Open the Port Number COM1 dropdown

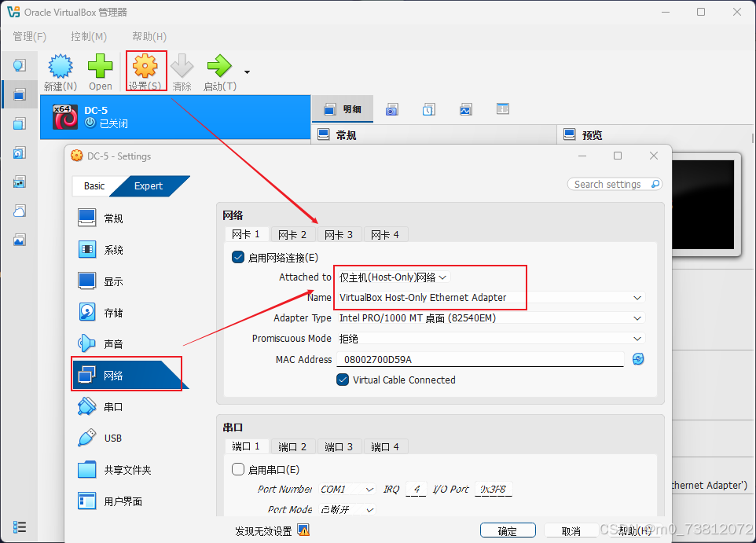click(347, 489)
